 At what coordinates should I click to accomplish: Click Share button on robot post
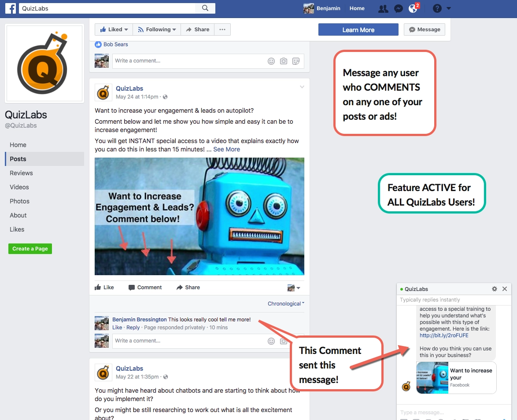point(188,287)
